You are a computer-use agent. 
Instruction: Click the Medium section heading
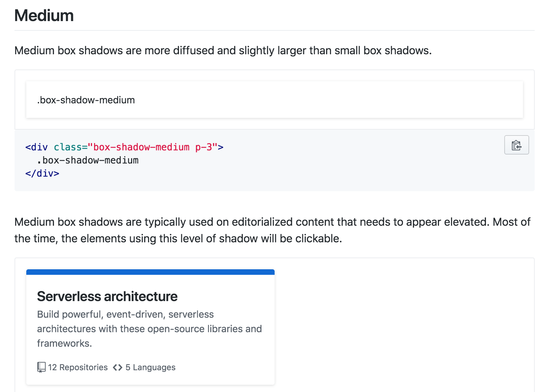click(x=44, y=15)
